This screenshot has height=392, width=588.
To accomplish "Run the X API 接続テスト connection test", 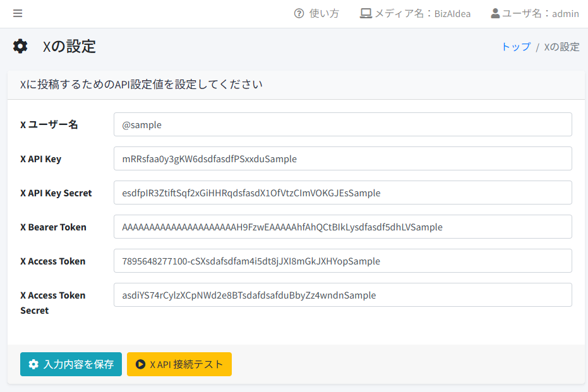I will tap(179, 364).
